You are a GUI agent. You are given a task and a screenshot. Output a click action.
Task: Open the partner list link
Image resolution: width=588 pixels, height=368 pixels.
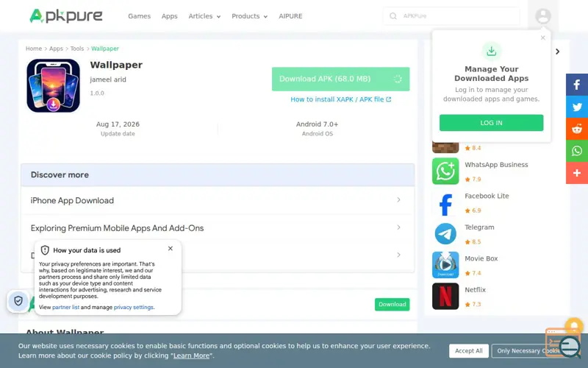click(x=65, y=307)
